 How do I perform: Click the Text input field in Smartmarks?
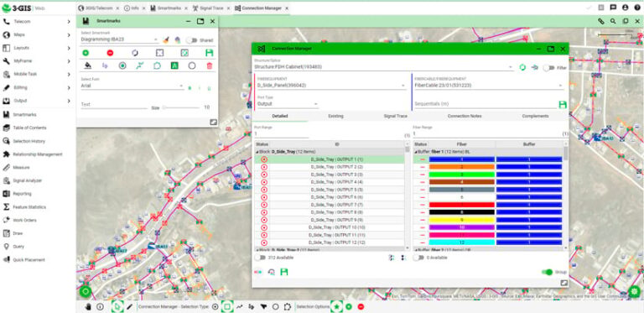[114, 105]
